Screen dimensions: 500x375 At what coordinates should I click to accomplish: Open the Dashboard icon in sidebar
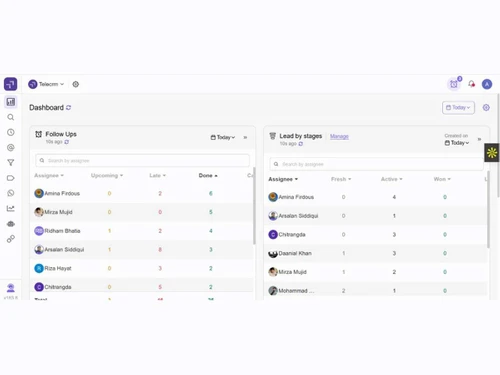[11, 102]
